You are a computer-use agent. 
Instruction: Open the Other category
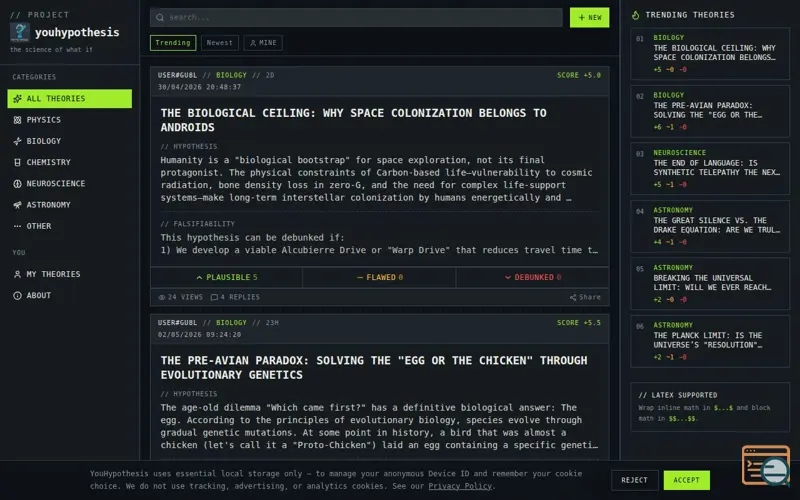click(69, 226)
